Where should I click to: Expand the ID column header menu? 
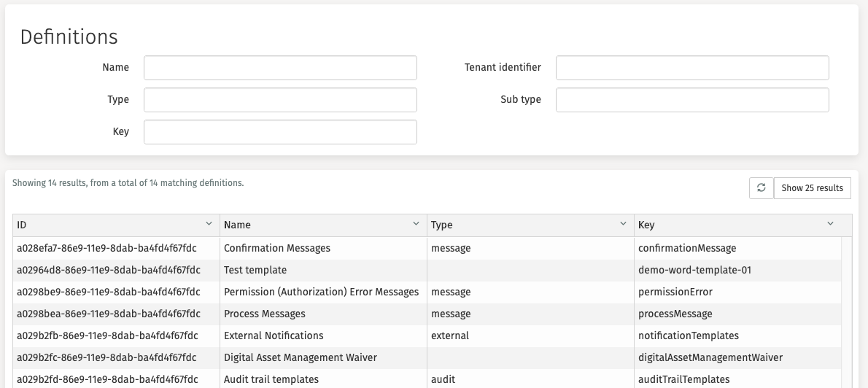209,224
